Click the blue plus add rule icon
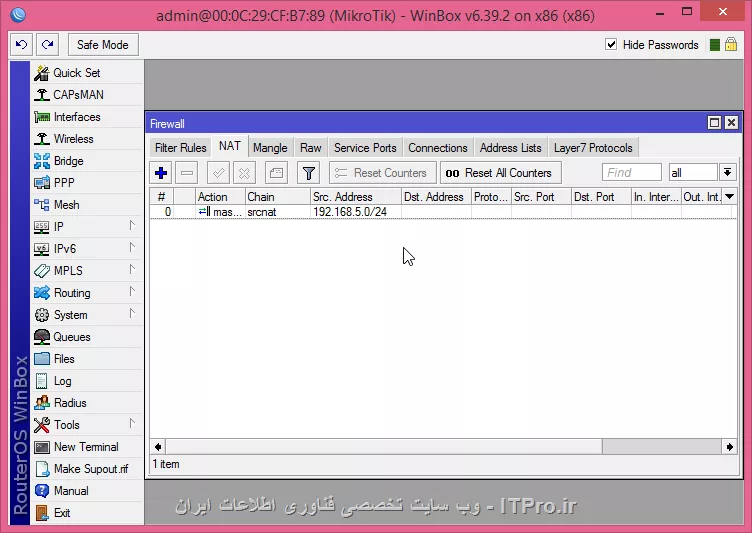 tap(161, 173)
